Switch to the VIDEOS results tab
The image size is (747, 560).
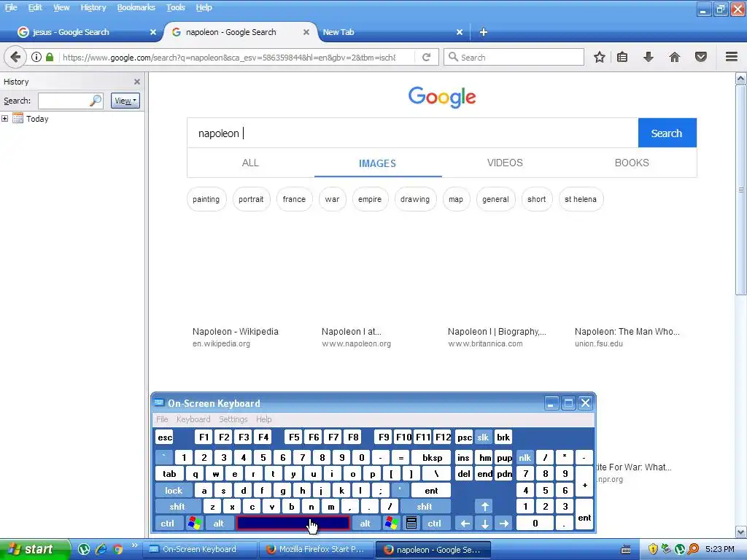(x=505, y=163)
